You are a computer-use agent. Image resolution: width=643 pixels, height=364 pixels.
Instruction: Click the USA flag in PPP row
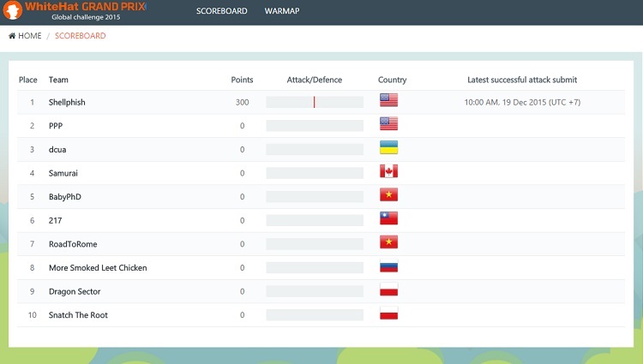pos(388,123)
